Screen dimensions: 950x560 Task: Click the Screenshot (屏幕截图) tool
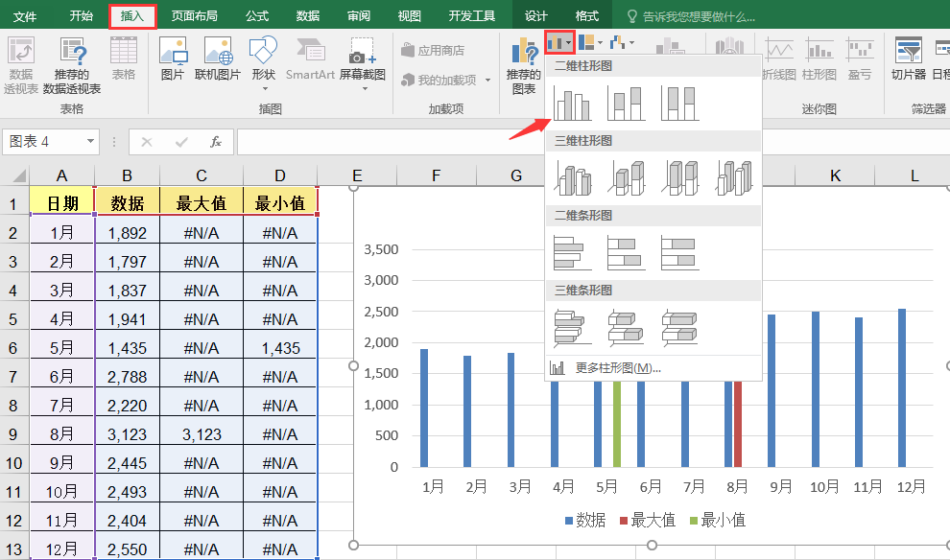tap(362, 59)
